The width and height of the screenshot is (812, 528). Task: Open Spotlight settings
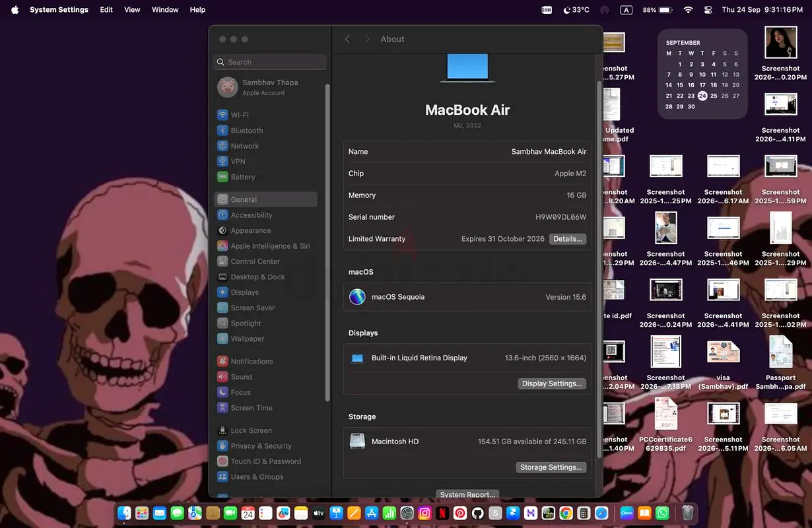(x=265, y=323)
